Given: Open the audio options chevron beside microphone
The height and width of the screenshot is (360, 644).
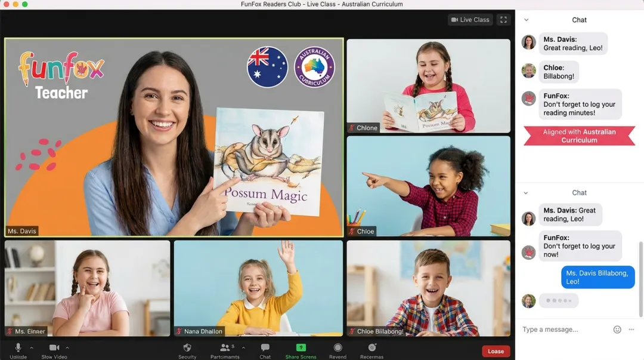Looking at the screenshot, I should click(x=32, y=348).
